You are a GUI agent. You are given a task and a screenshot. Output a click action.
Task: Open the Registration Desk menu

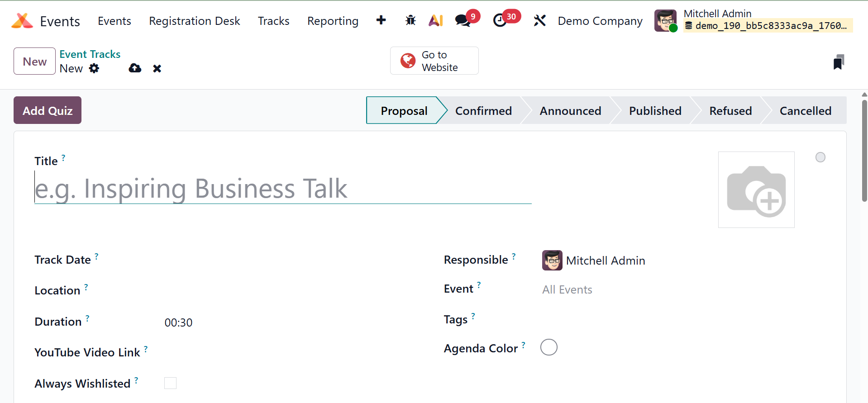194,21
